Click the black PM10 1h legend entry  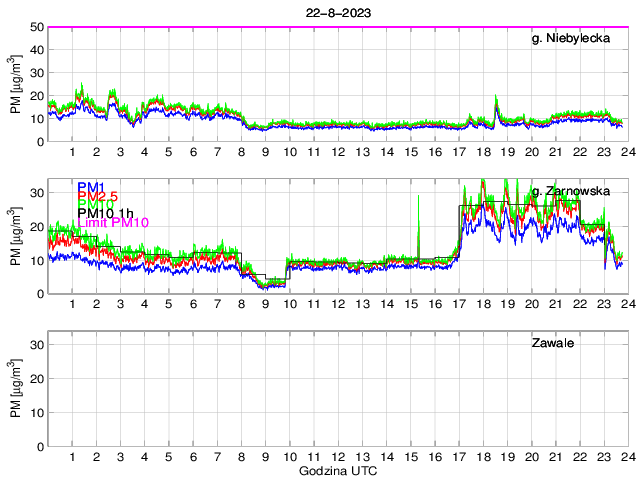[106, 212]
